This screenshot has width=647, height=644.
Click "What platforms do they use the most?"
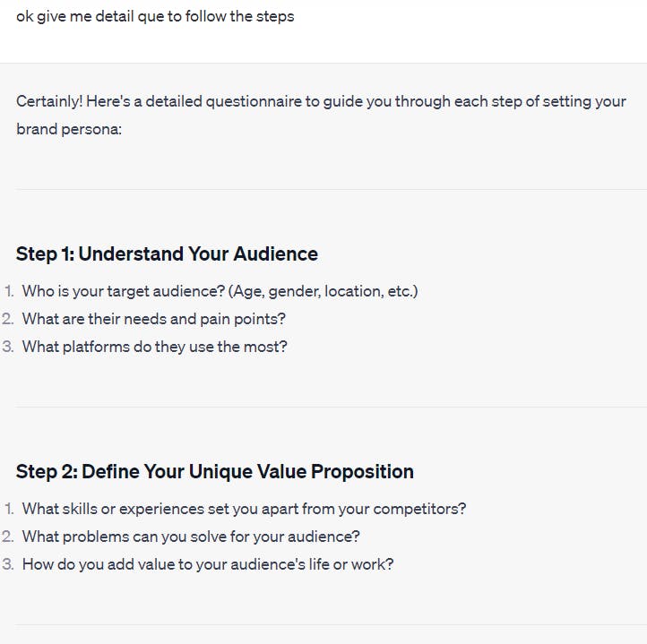[155, 347]
